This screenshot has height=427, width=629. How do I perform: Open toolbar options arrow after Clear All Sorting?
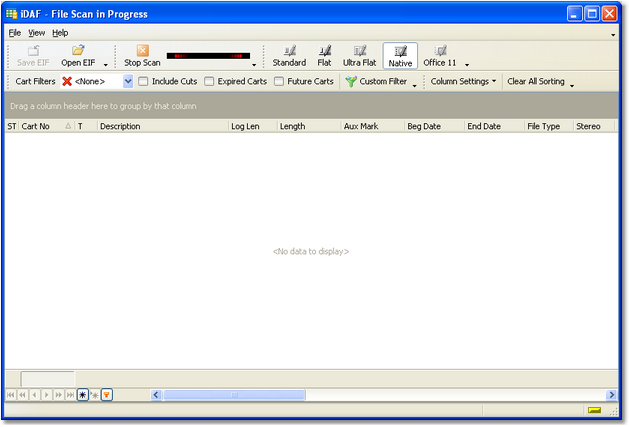(x=572, y=85)
